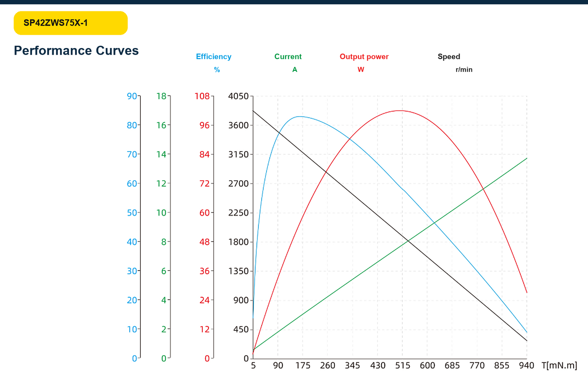This screenshot has height=377, width=588.
Task: Select the 2700 speed axis value
Action: (239, 184)
